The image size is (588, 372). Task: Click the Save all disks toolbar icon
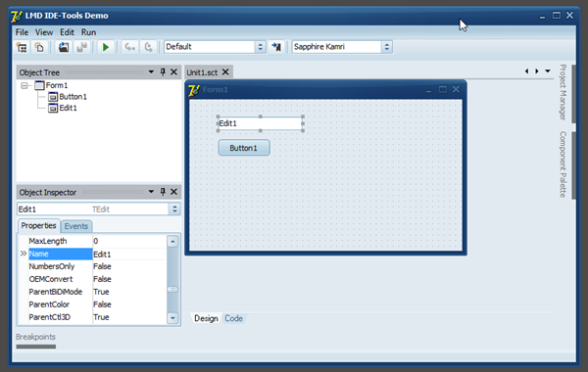coord(64,47)
